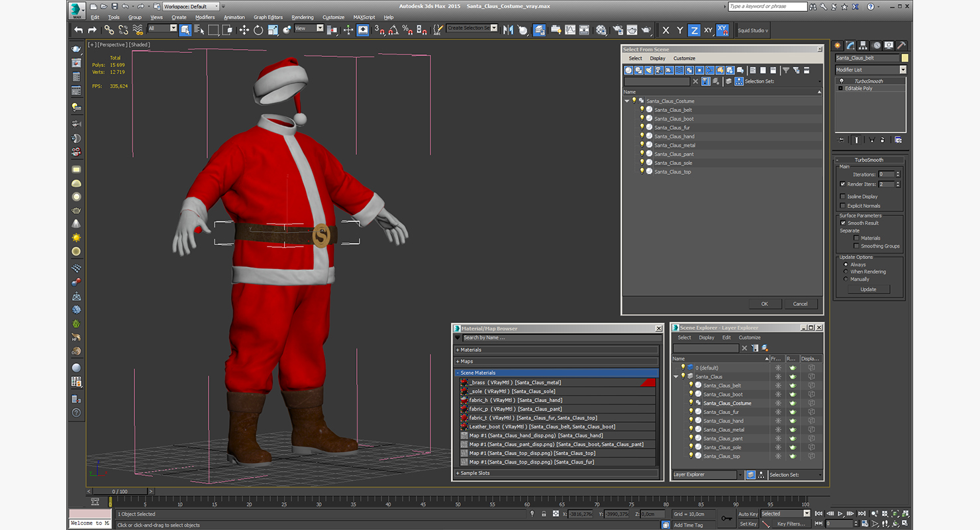Screen dimensions: 980x530
Task: Open the Hierarchy command panel tab
Action: pyautogui.click(x=864, y=46)
